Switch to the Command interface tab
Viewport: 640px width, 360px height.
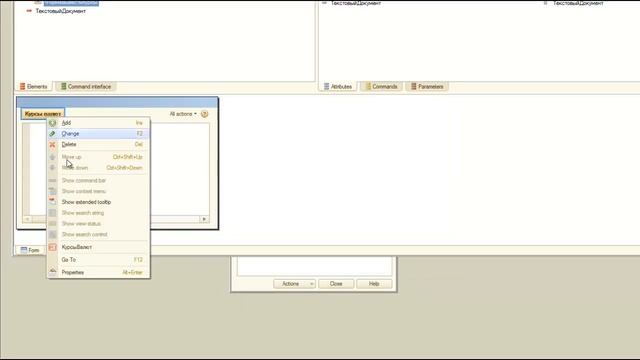[86, 87]
